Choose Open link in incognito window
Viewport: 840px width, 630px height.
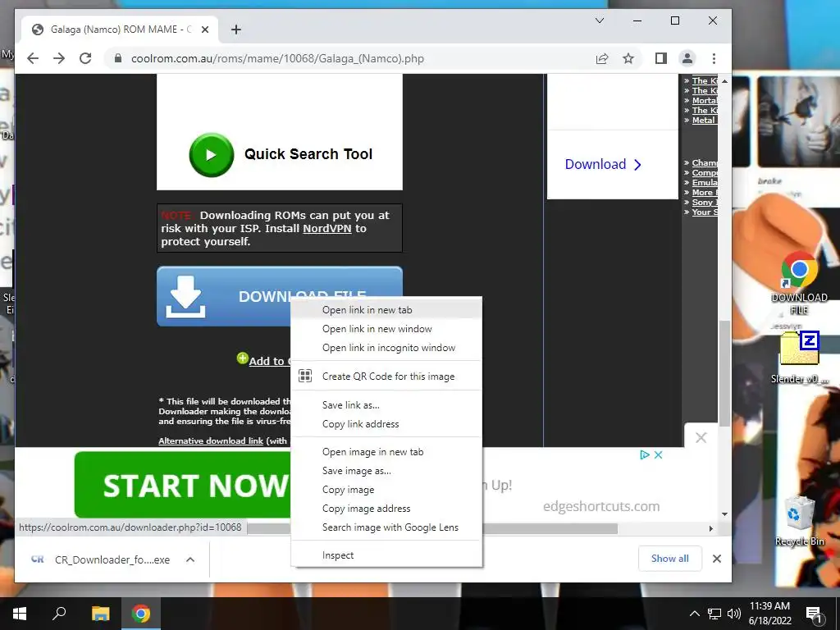(386, 347)
